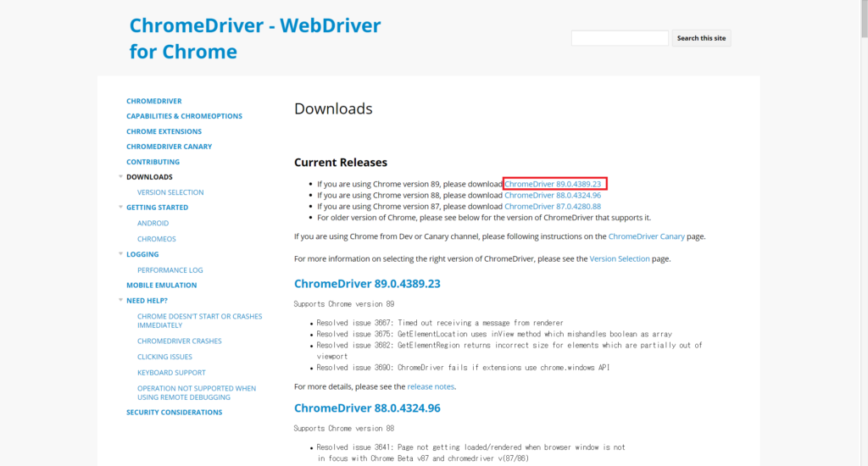Viewport: 868px width, 466px height.
Task: Click the Current Releases heading
Action: click(341, 162)
